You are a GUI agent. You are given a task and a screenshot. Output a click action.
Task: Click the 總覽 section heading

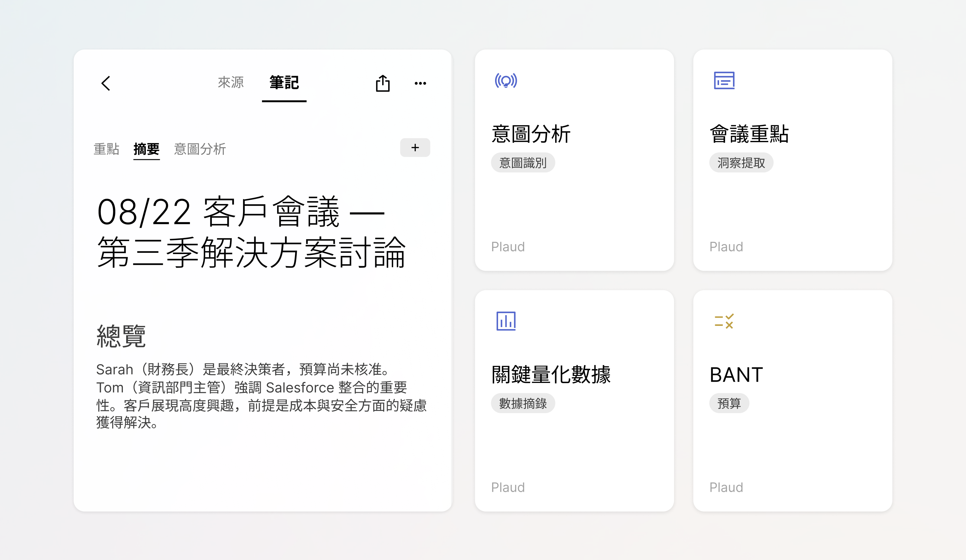point(121,336)
